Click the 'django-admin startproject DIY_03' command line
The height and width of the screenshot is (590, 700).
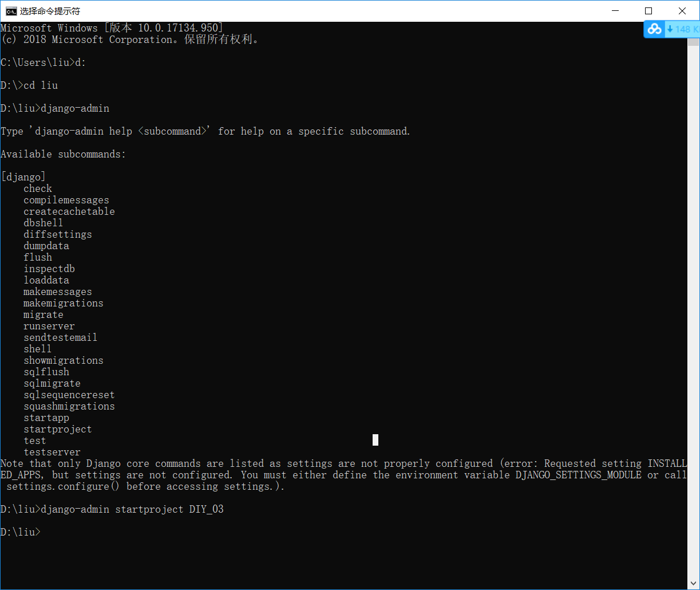tap(112, 509)
